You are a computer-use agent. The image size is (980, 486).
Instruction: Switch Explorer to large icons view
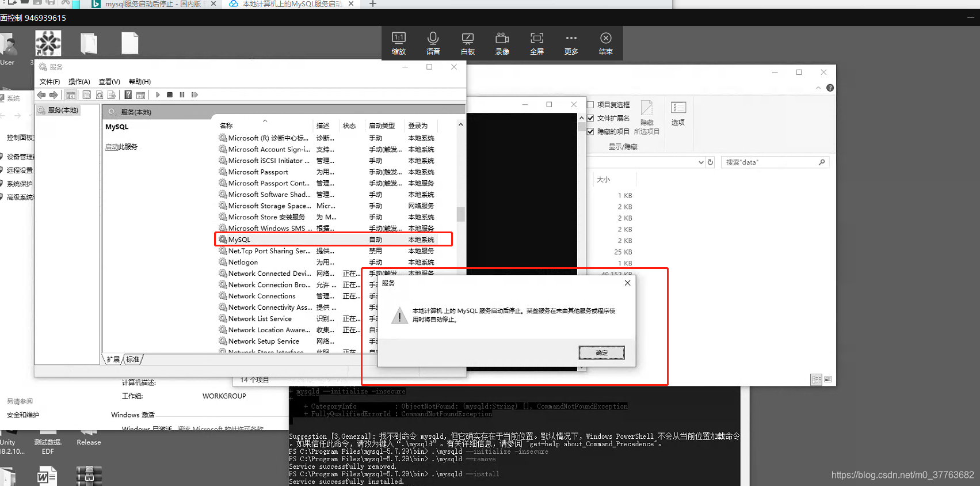coord(828,379)
